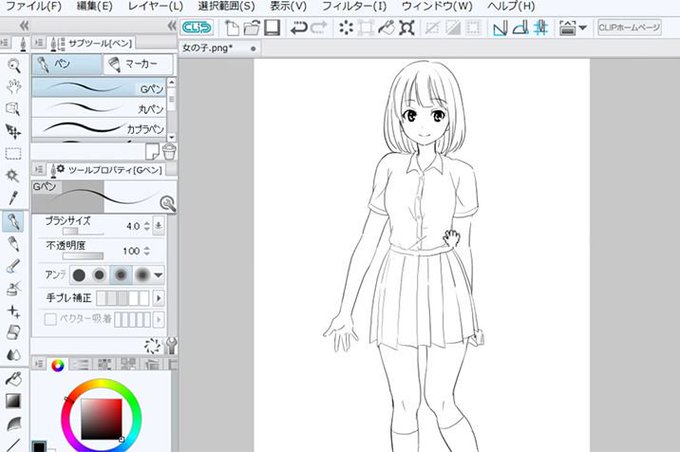Image resolution: width=680 pixels, height=452 pixels.
Task: Switch to the マーカー tab
Action: click(138, 64)
